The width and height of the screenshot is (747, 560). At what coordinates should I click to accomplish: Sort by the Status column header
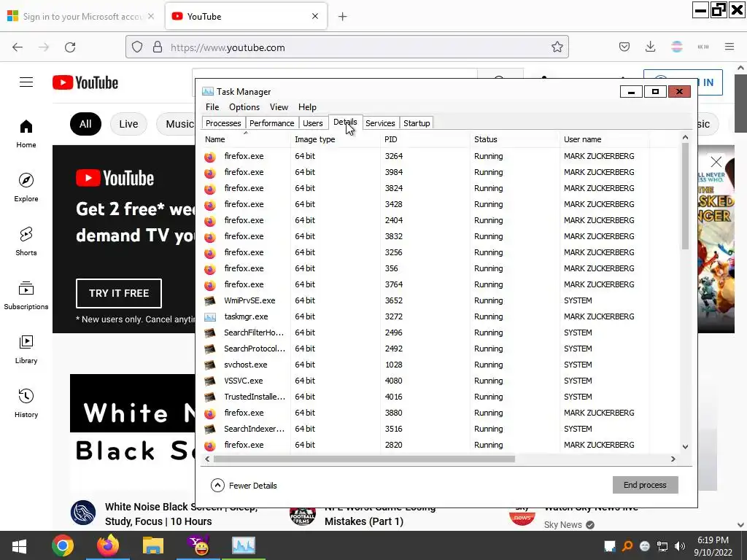click(514, 139)
